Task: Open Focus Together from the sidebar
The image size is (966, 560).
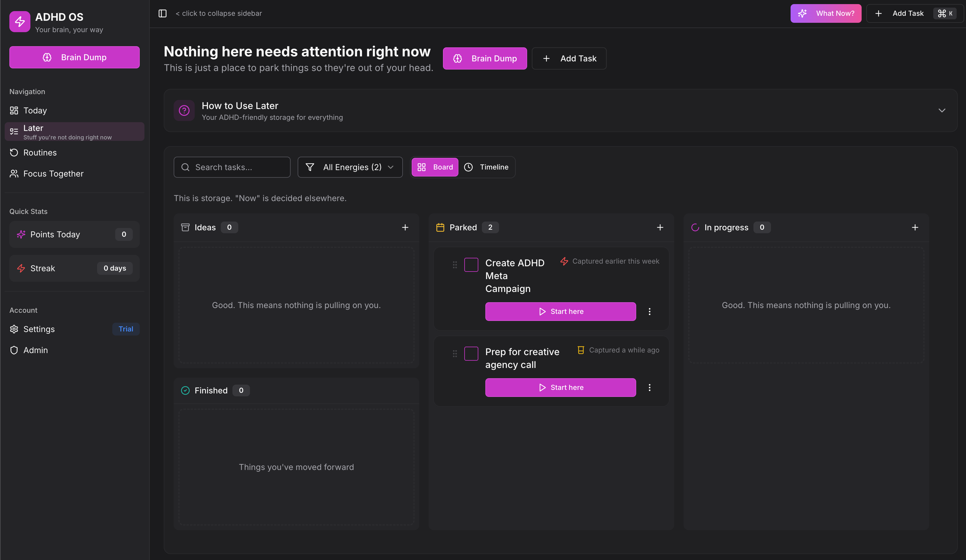Action: click(53, 173)
